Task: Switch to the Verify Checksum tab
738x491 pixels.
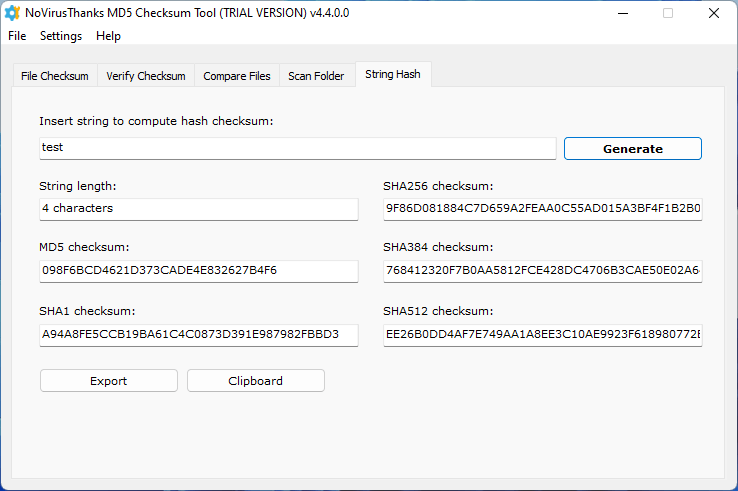Action: tap(146, 76)
